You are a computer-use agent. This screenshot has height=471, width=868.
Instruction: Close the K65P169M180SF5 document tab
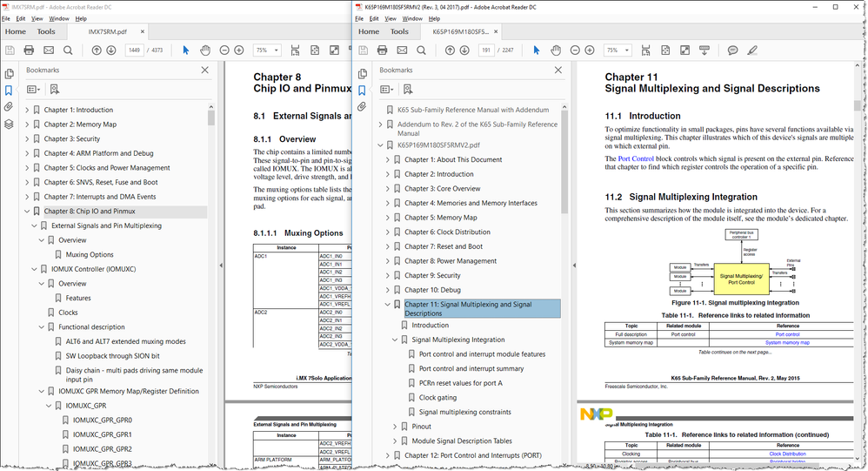496,31
